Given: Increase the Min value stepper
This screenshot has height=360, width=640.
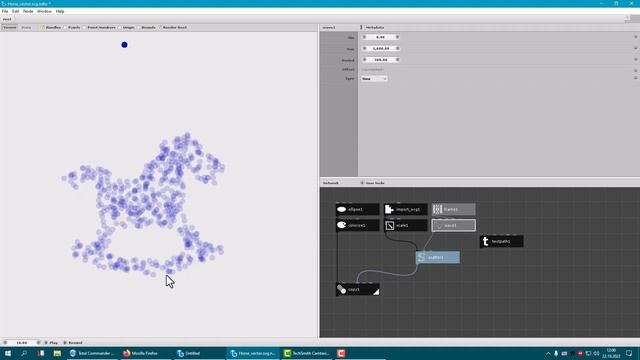Looking at the screenshot, I should click(397, 37).
